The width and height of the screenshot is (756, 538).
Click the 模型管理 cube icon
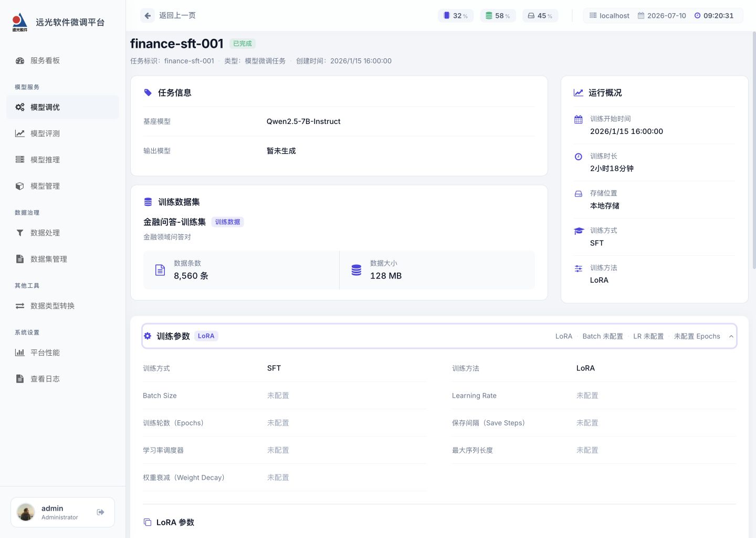(20, 186)
